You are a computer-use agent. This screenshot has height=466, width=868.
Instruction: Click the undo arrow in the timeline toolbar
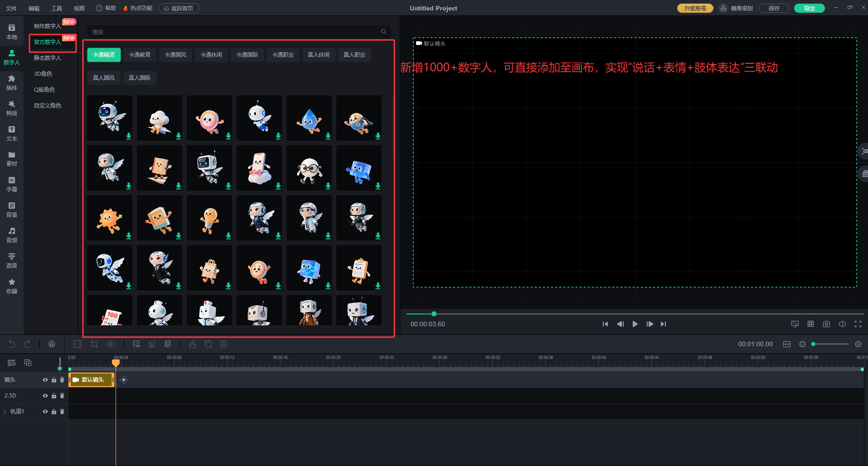tap(12, 344)
